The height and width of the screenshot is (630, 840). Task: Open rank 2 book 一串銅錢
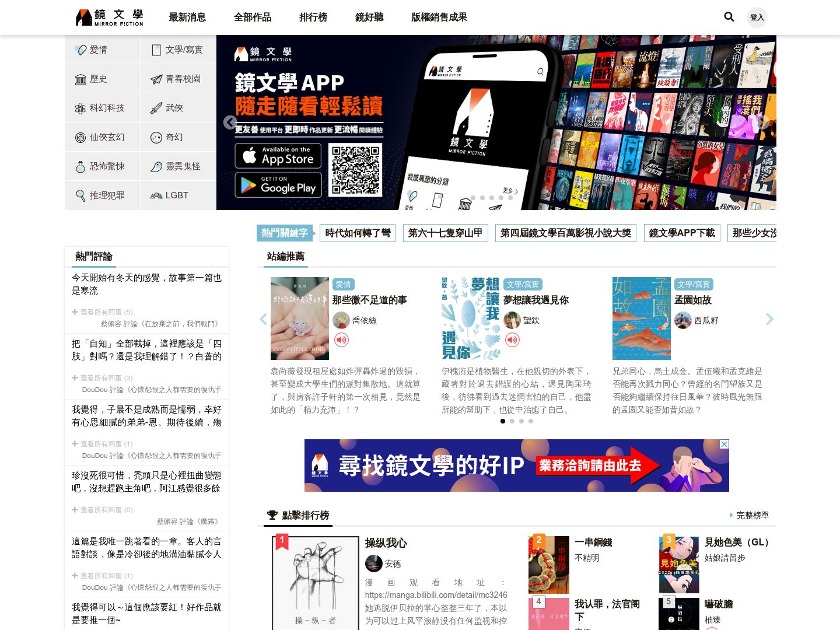(x=593, y=542)
